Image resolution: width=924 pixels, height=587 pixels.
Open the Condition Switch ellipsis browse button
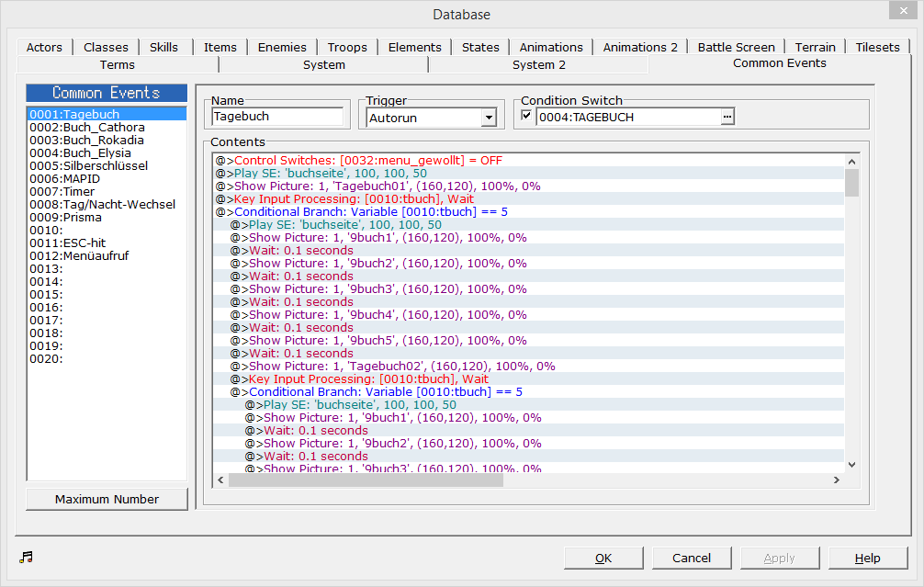pos(727,117)
